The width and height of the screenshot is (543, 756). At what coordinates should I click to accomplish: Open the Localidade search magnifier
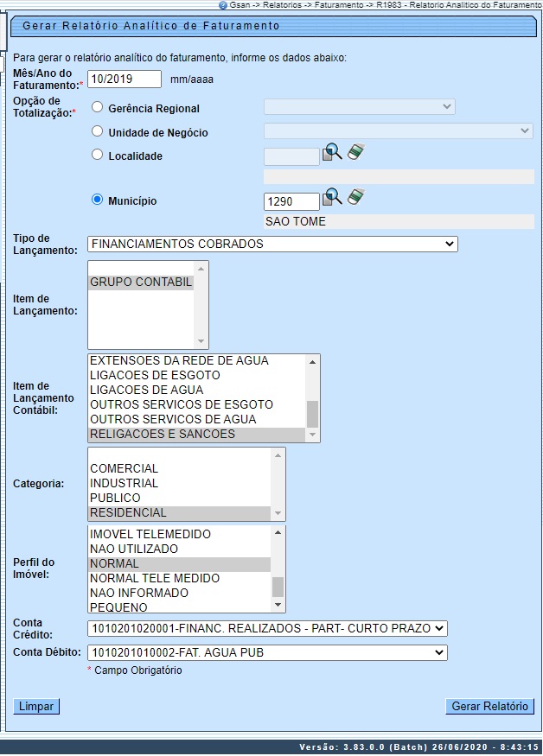click(332, 154)
